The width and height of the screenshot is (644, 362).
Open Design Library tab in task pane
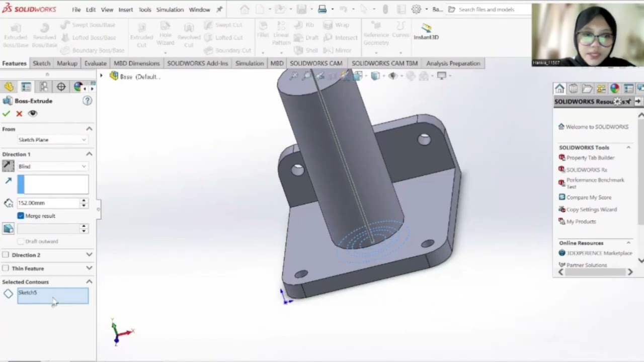click(x=573, y=88)
